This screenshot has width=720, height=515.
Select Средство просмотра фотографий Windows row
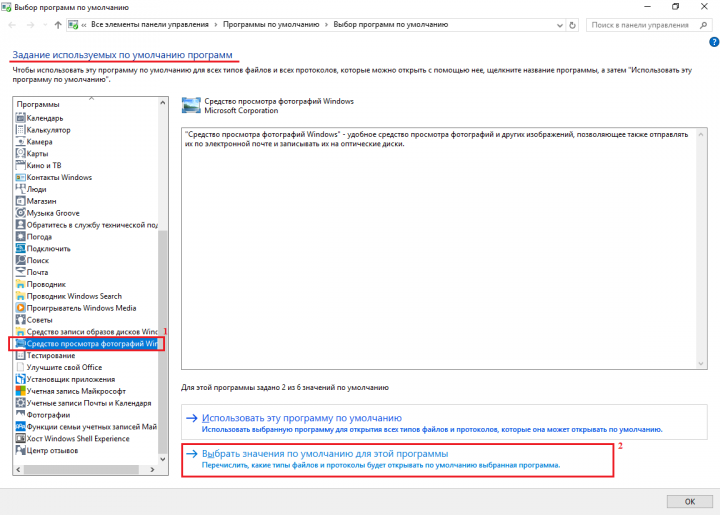coord(86,344)
